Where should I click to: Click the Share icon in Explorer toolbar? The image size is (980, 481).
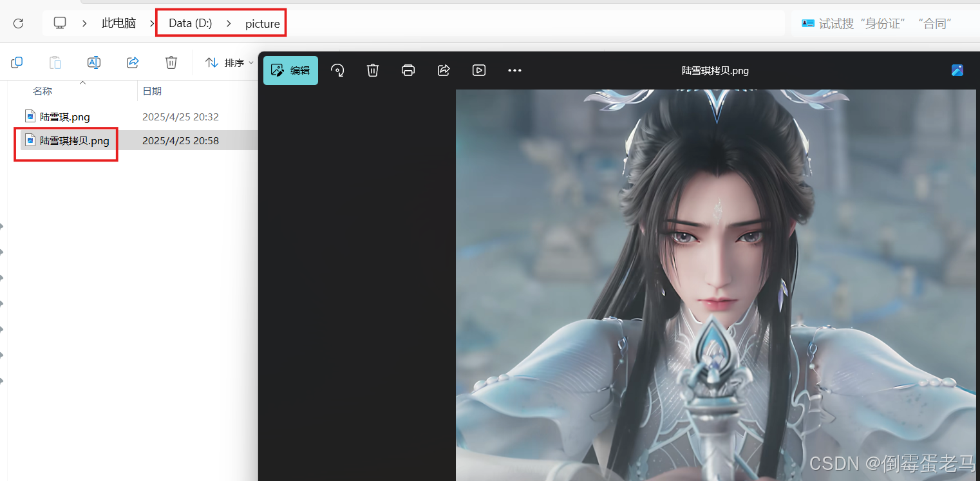[133, 62]
